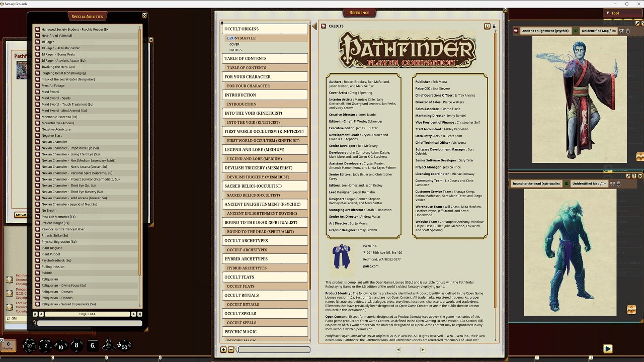
Task: Go to the next page with the right arrow button
Action: (134, 314)
